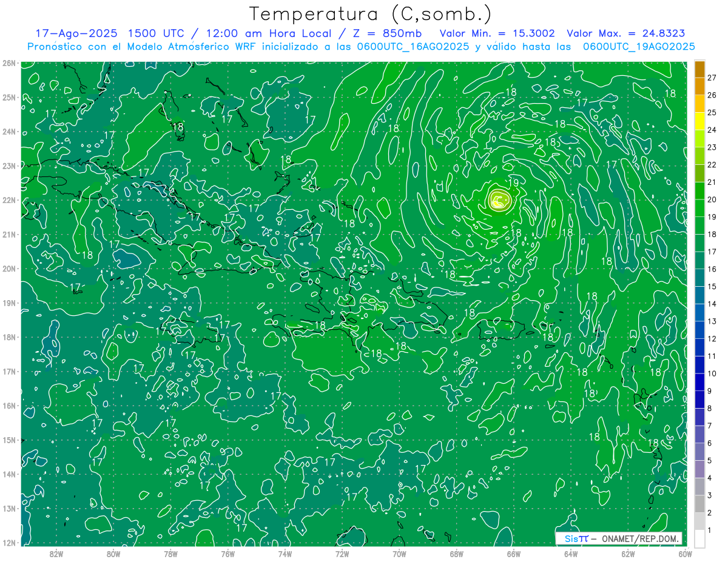Screen dimensions: 728x562
Task: Click the "68W" longitude tick label
Action: [x=457, y=554]
